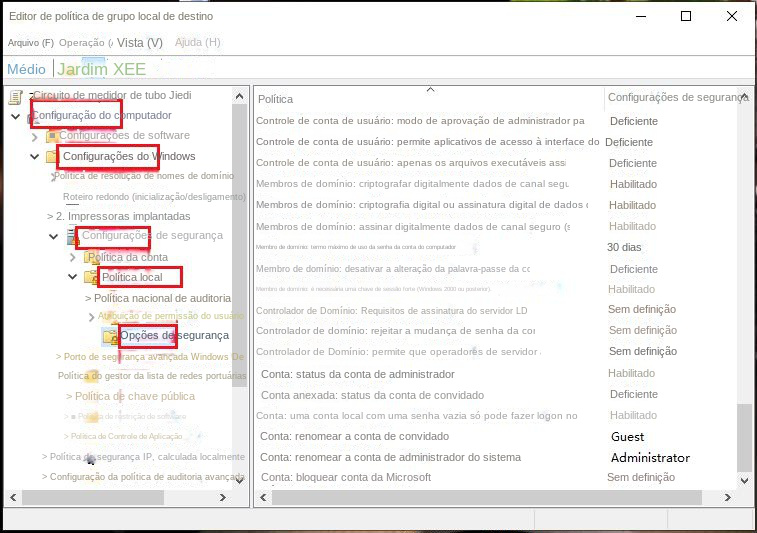
Task: Click the policy list vertical scrollbar thumb
Action: (744, 438)
